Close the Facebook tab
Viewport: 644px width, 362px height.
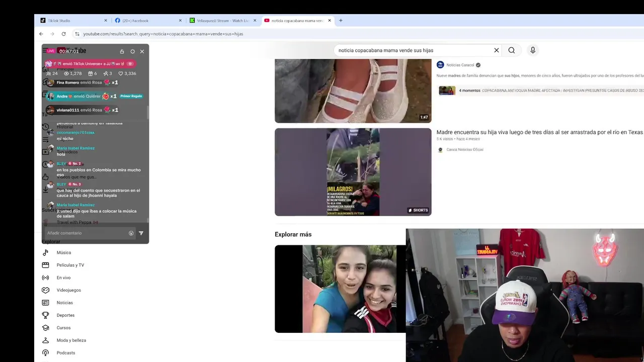tap(180, 21)
